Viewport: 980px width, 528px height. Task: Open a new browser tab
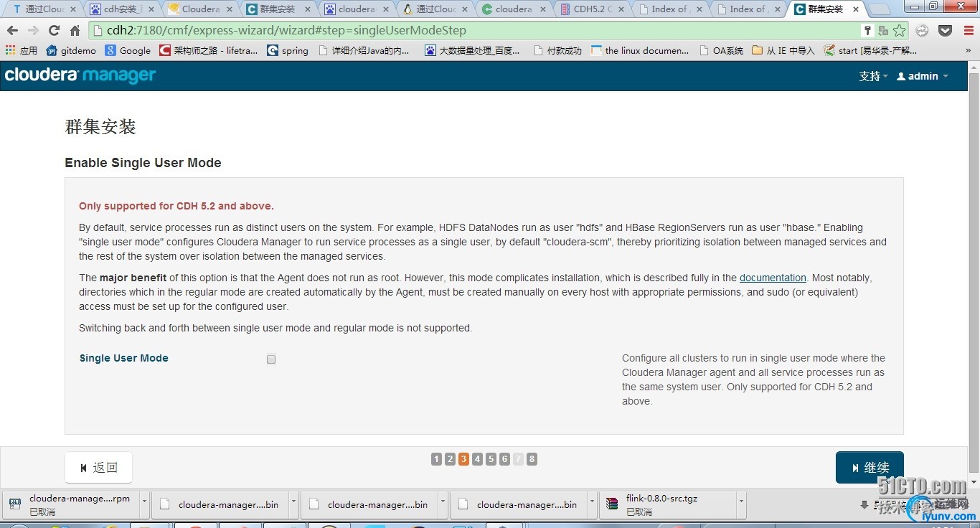880,9
